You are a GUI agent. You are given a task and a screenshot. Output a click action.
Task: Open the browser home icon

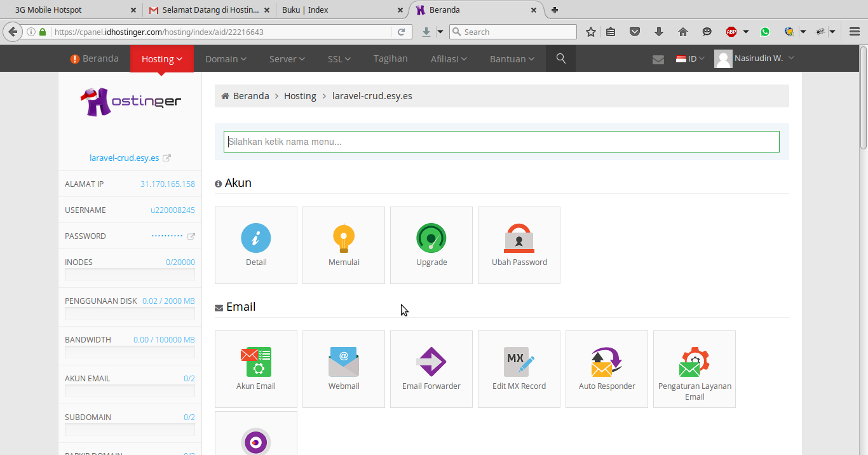coord(683,32)
